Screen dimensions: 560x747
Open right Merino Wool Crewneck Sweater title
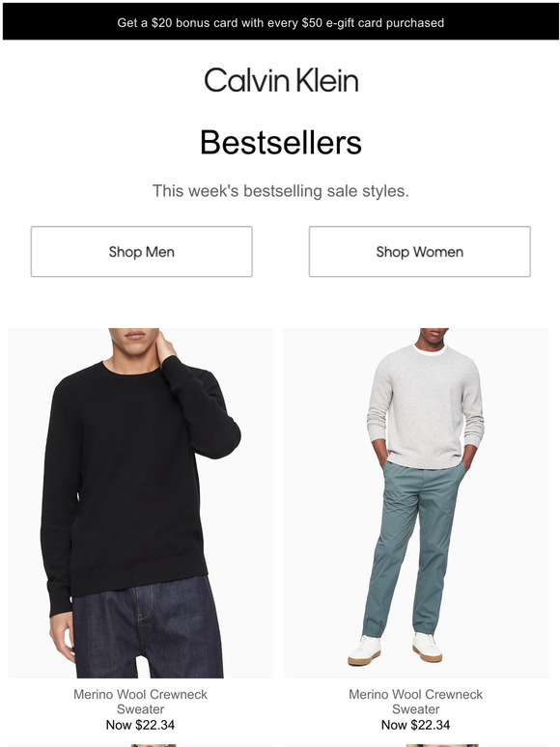point(415,702)
